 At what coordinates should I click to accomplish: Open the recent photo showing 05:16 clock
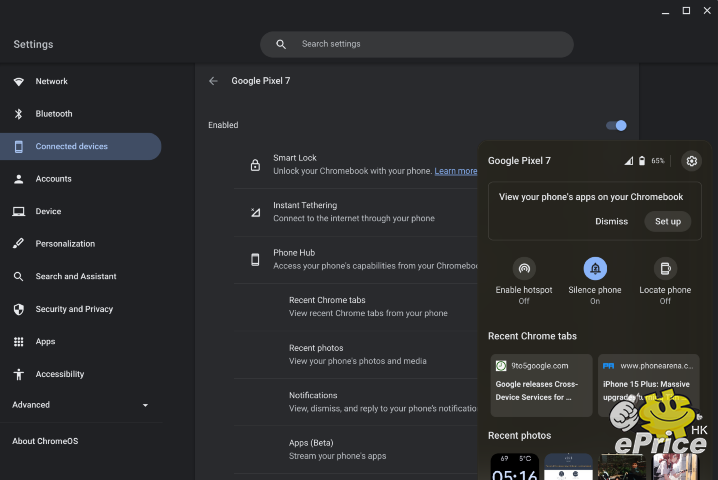(x=515, y=467)
